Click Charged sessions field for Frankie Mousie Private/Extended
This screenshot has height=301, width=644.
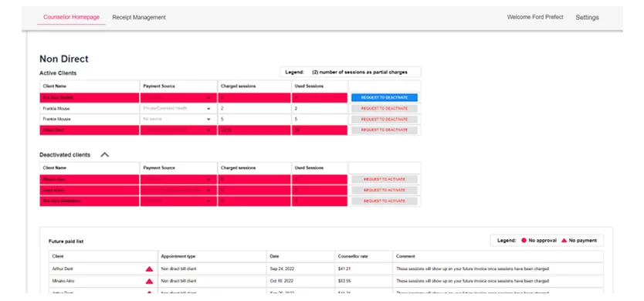click(254, 108)
